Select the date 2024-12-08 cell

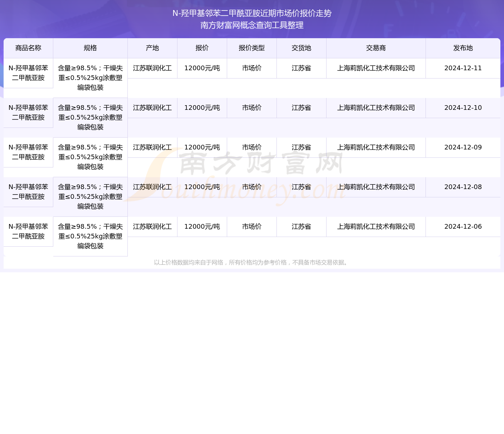(x=463, y=187)
